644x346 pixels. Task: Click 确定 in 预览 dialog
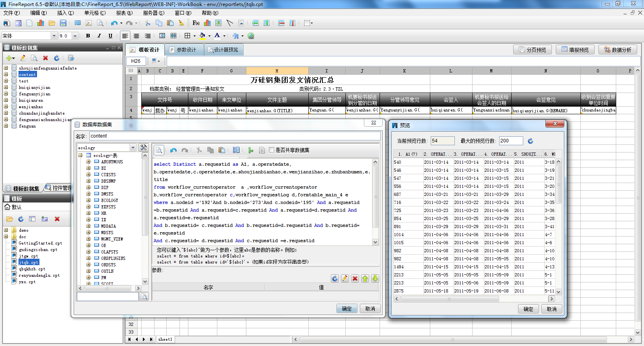528,309
